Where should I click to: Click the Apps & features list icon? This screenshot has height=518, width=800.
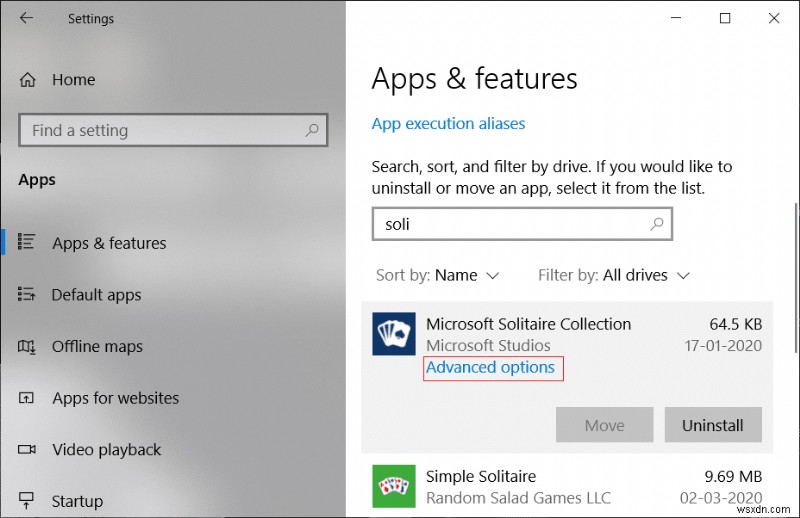point(26,242)
